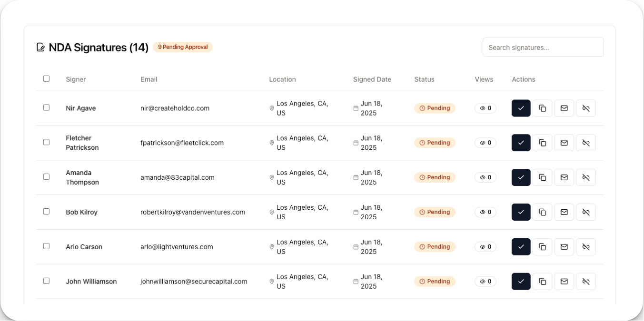Click the search signatures field
Image resolution: width=644 pixels, height=321 pixels.
543,47
